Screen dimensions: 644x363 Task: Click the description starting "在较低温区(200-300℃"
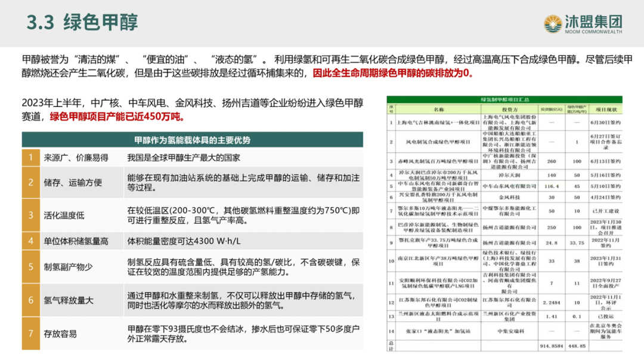243,216
